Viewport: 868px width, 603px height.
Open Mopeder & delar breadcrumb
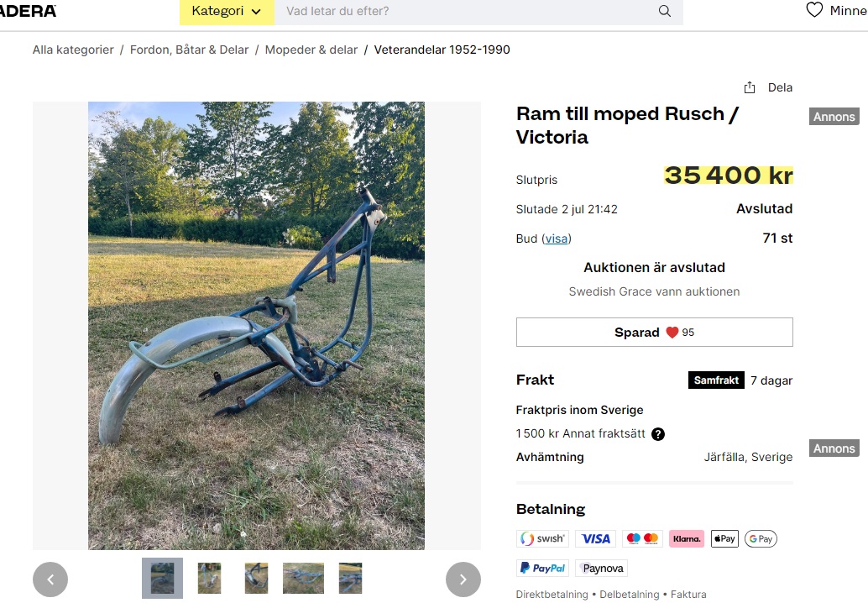coord(311,50)
